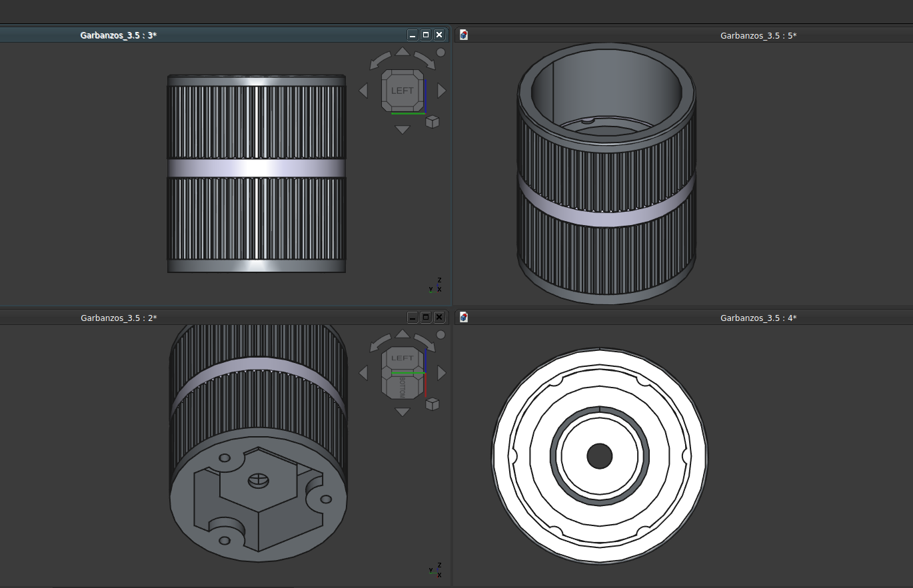
Task: Close the Garbanzos_3.5 : 2* subwindow
Action: coord(439,317)
